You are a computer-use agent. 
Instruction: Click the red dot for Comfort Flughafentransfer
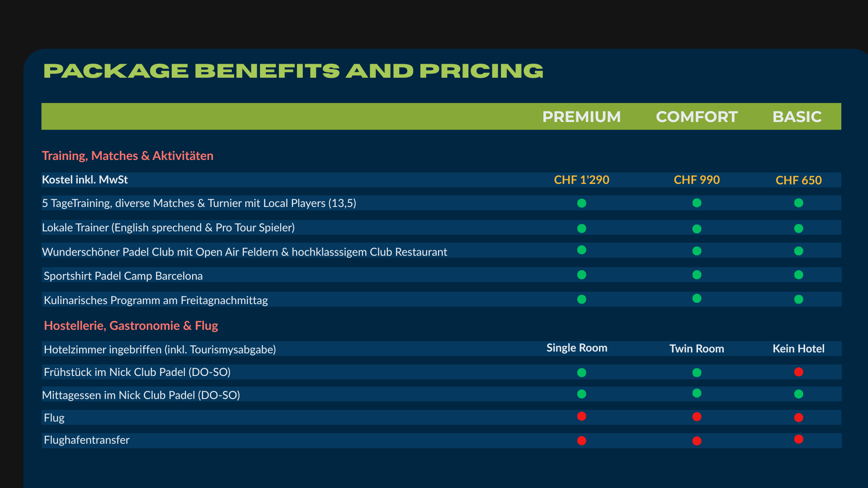697,441
